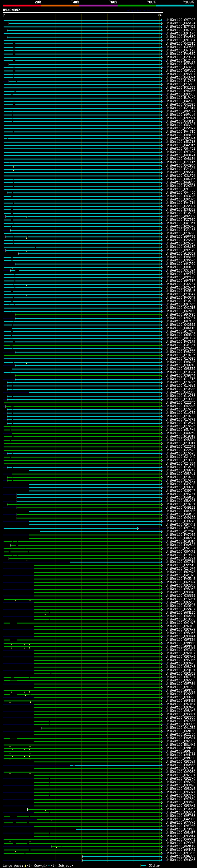Click the orange ~40% identity color bar
This screenshot has width=197, height=868.
(60, 6)
